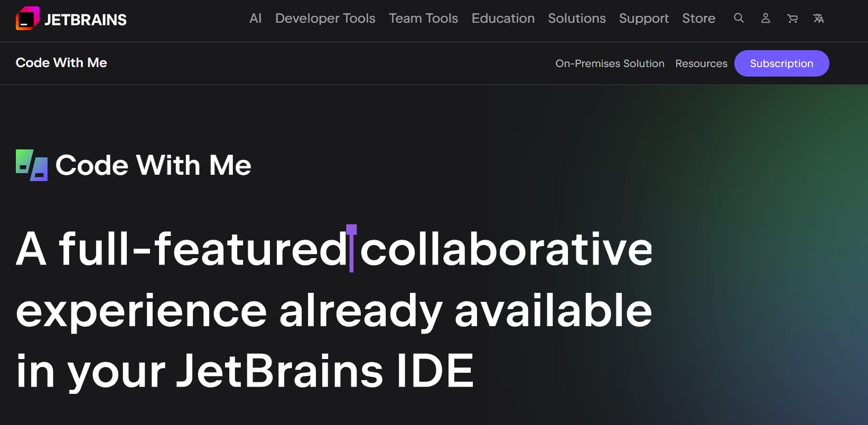Click the JETBRAINS wordmark text

click(86, 20)
